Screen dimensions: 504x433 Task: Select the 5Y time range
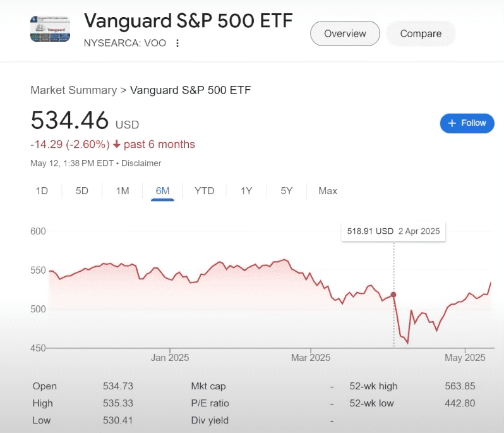click(287, 191)
